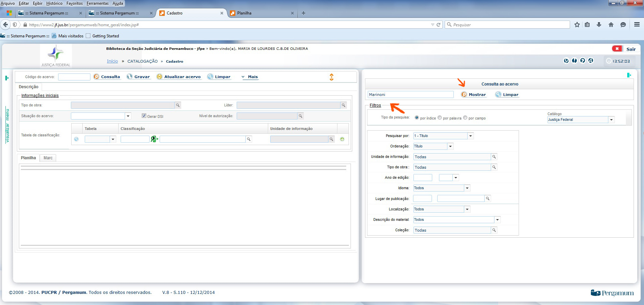Select the 'por palavra' search type

[440, 118]
